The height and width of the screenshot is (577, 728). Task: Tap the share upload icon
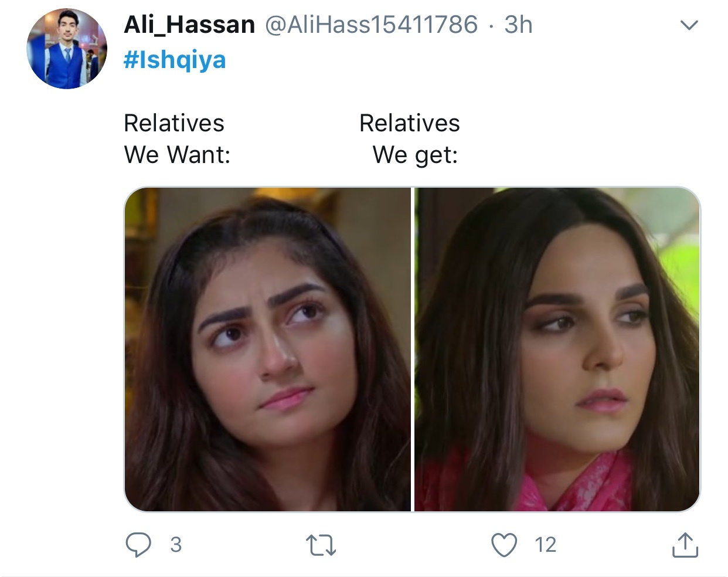click(x=685, y=545)
